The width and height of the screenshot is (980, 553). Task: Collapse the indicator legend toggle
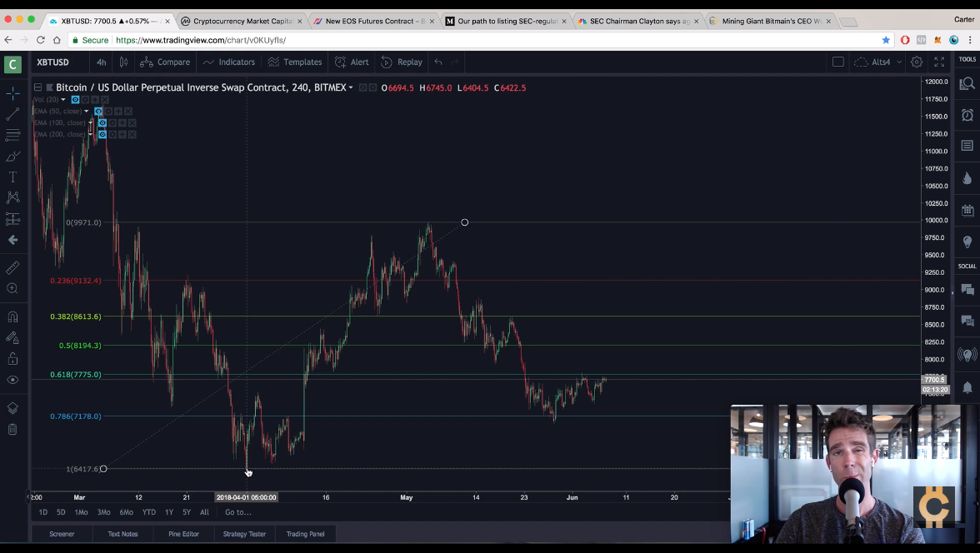click(37, 87)
